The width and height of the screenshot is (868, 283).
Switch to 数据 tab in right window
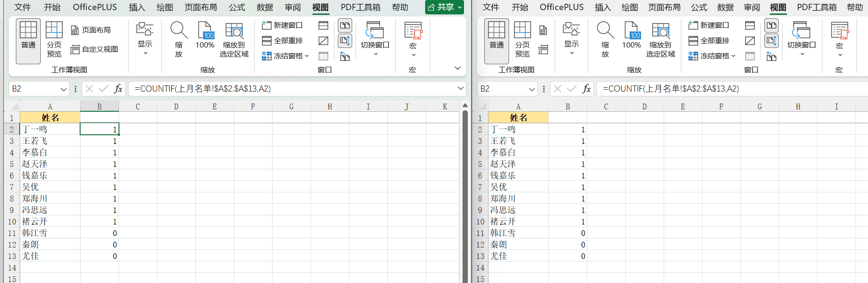coord(725,7)
